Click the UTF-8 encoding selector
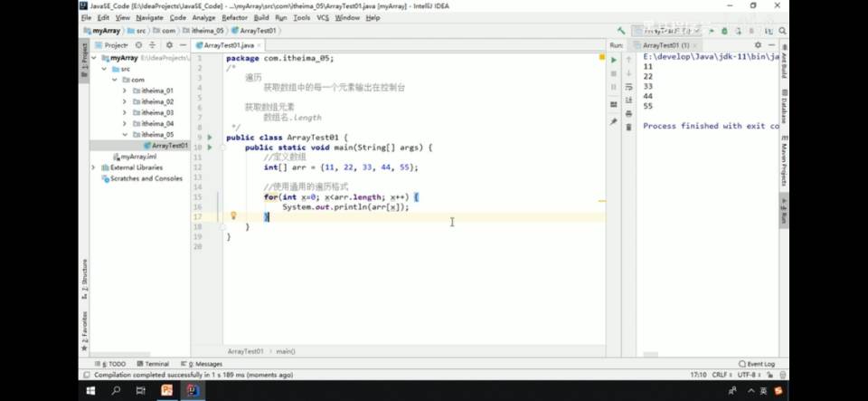 click(x=748, y=375)
